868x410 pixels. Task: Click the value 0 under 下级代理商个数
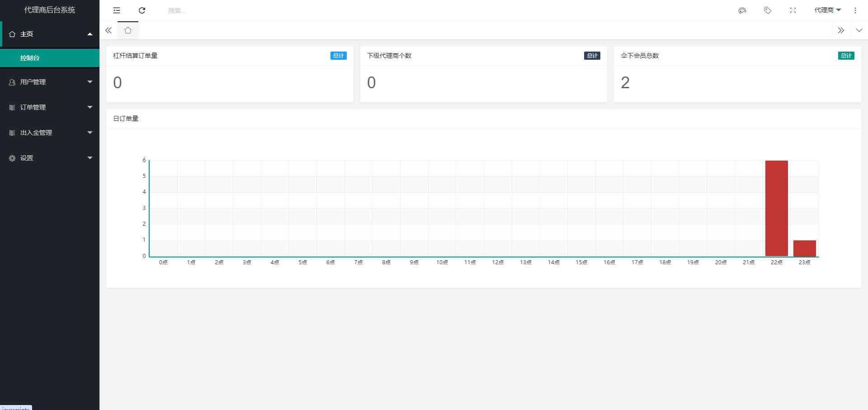pos(372,82)
